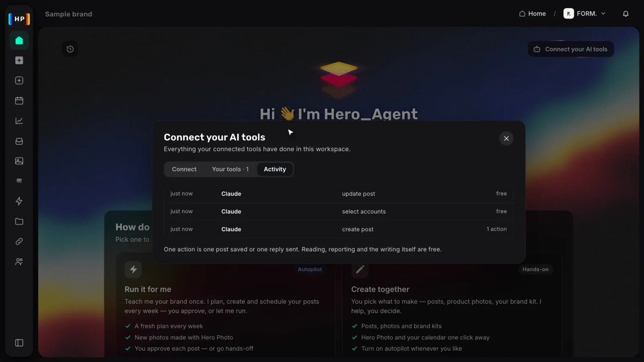Select the Run it for me card heading
This screenshot has width=644, height=362.
148,289
